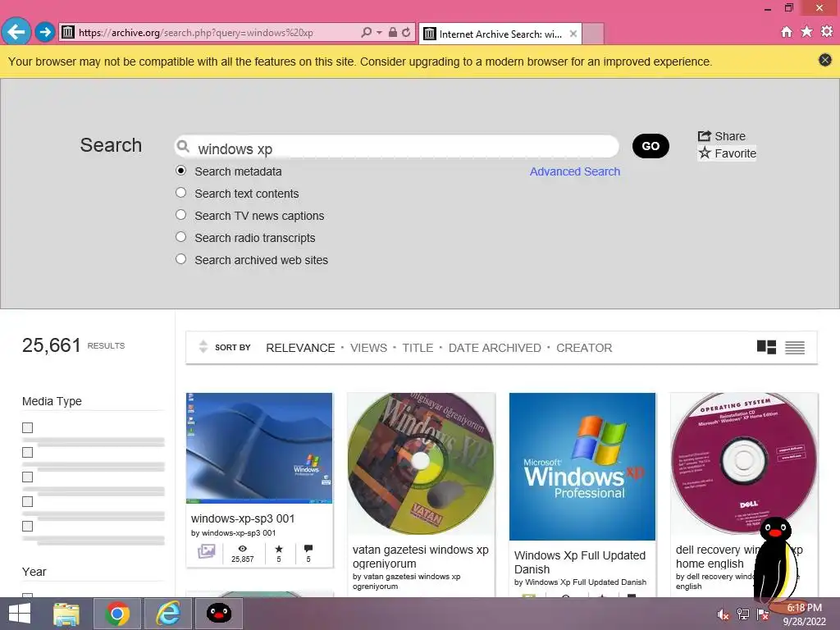The image size is (840, 630).
Task: Open Windows Xp Full Updated Danish title
Action: click(580, 563)
